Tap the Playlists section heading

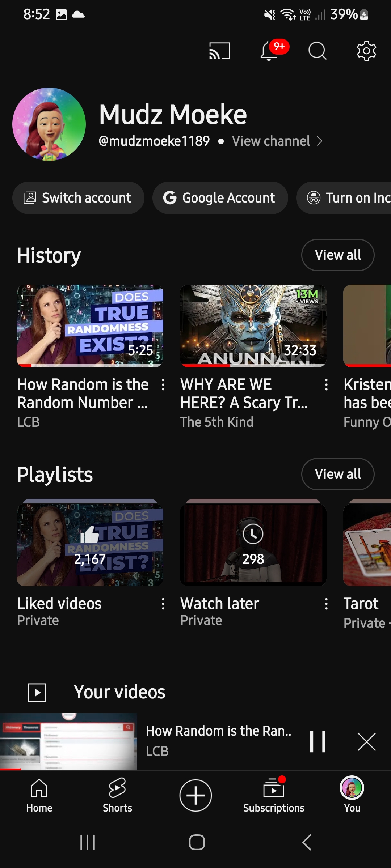click(55, 475)
